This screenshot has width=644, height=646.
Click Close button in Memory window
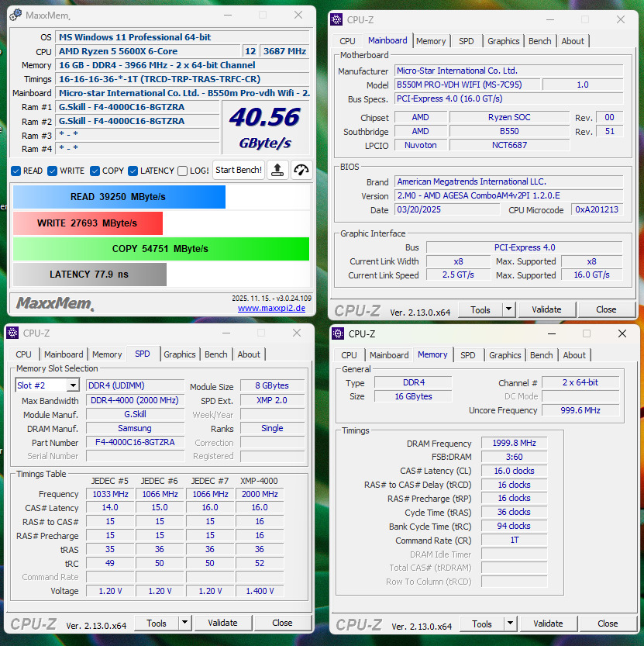click(608, 624)
